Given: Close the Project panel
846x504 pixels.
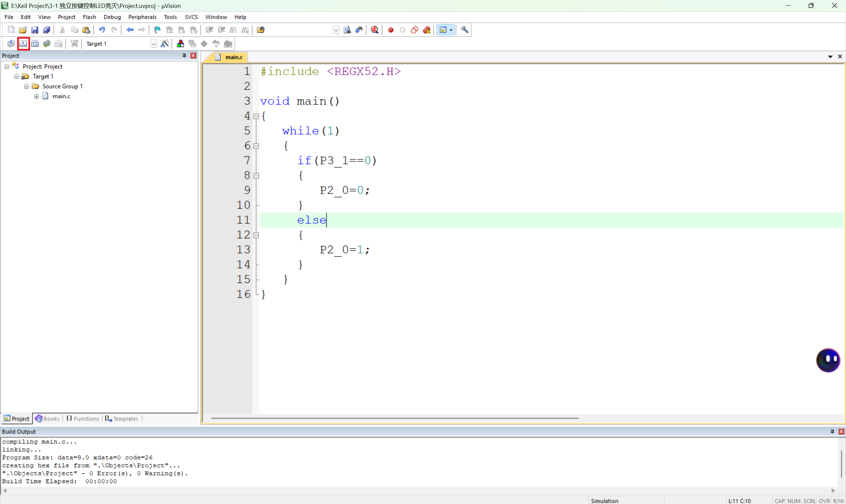Looking at the screenshot, I should point(193,55).
